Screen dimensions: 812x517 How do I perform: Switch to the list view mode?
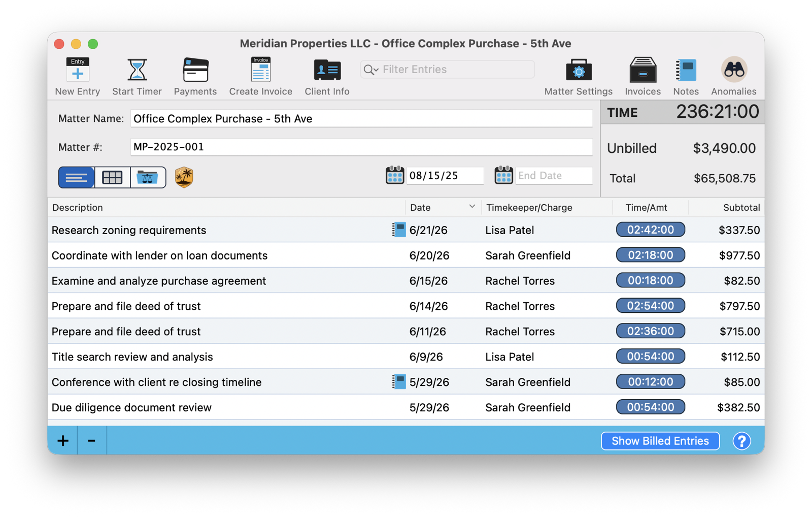[x=76, y=177]
